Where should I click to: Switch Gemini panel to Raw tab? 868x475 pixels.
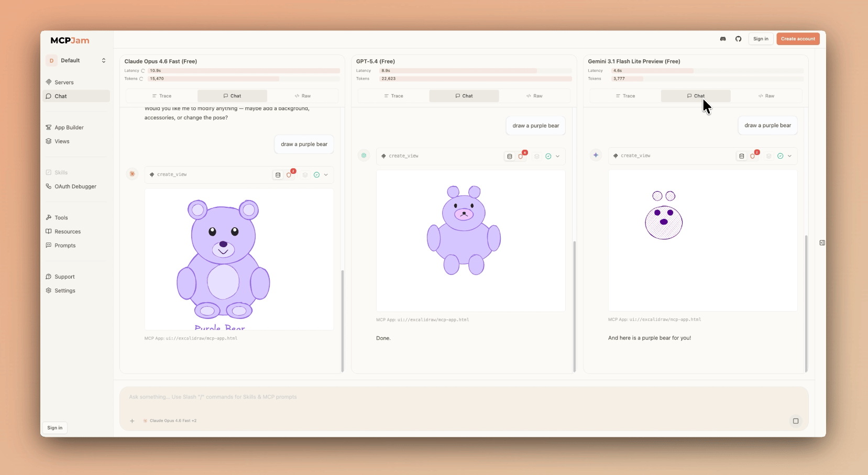click(766, 96)
